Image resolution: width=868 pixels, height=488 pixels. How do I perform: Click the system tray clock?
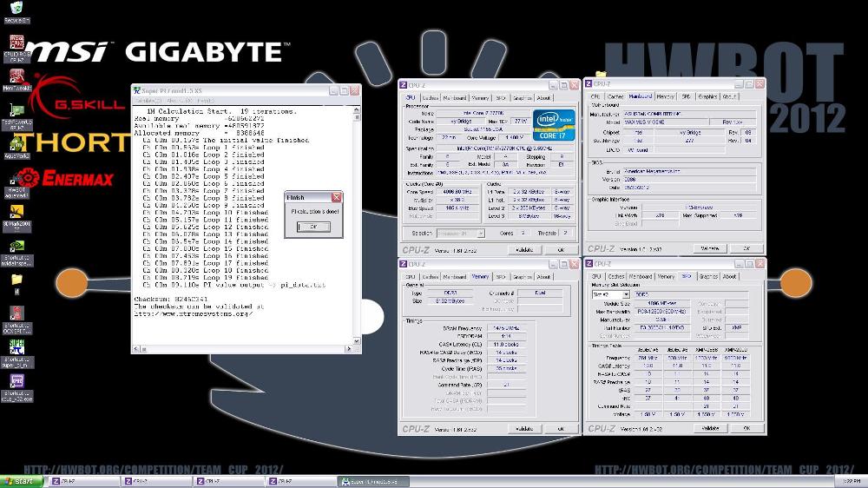pos(851,482)
